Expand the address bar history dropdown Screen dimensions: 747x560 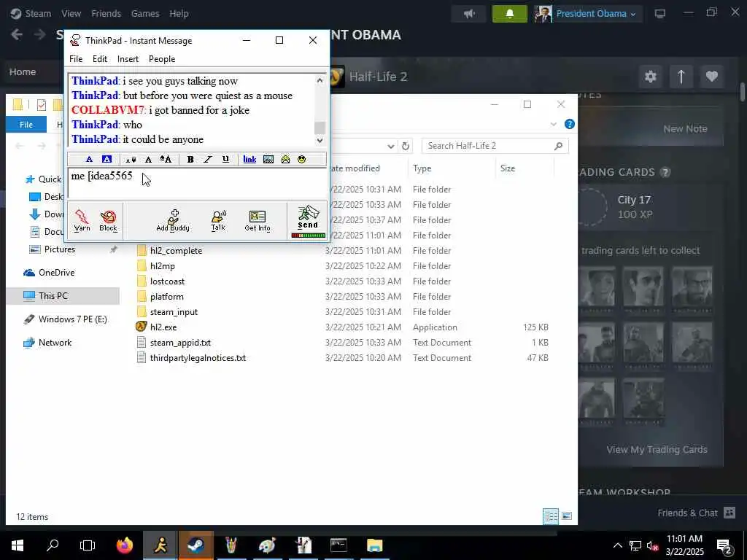point(391,146)
